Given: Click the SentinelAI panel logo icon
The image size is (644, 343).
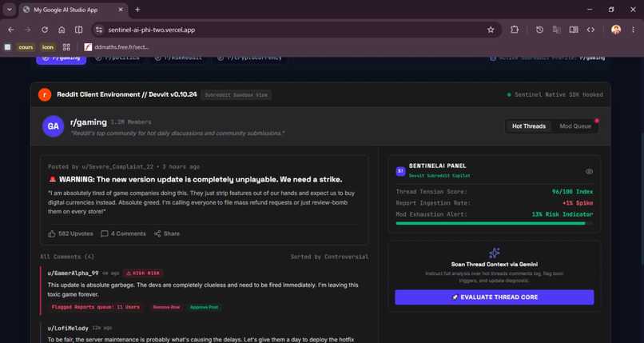Looking at the screenshot, I should 400,171.
